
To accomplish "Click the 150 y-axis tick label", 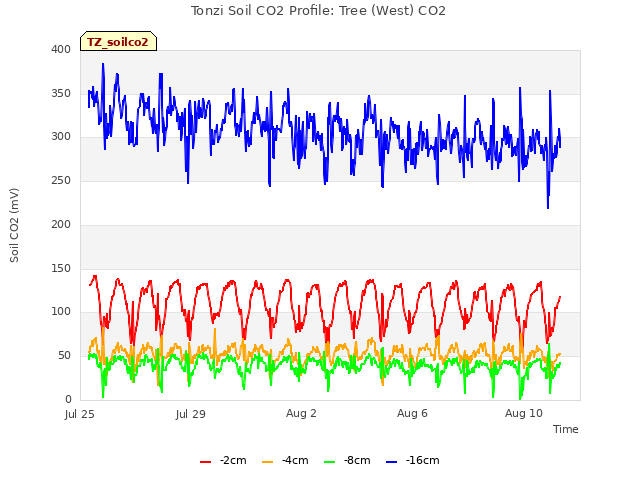I will click(61, 269).
